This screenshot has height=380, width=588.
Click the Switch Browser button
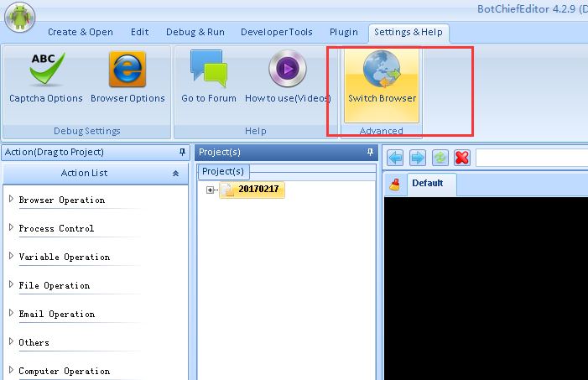tap(382, 78)
